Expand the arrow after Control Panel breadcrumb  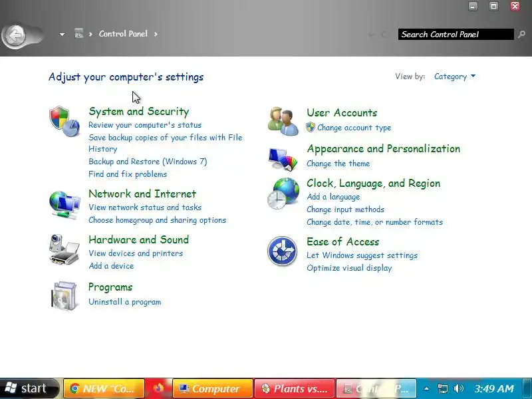click(x=156, y=34)
